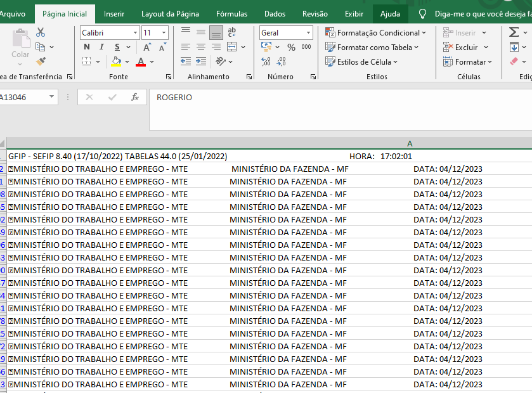The height and width of the screenshot is (393, 532).
Task: Switch to the Fórmulas ribbon tab
Action: click(x=231, y=13)
